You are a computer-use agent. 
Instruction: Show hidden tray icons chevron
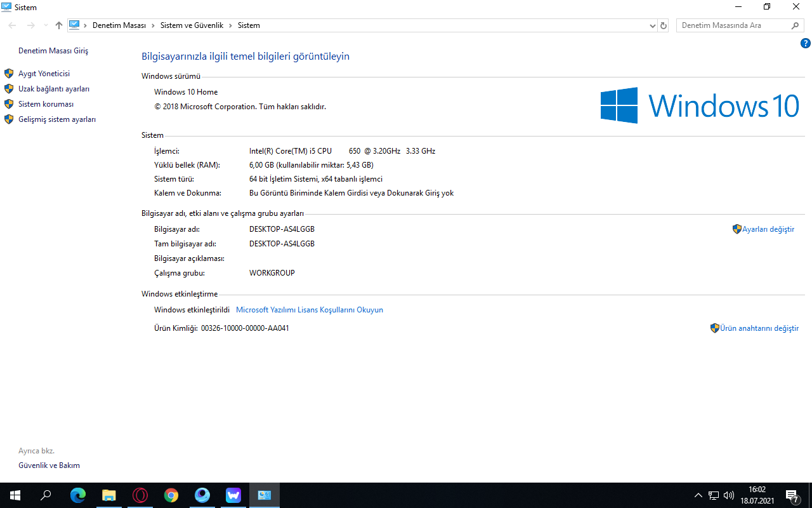(698, 495)
